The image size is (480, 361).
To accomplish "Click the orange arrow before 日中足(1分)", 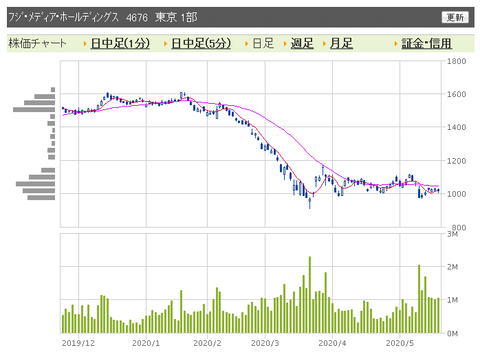I will (85, 44).
